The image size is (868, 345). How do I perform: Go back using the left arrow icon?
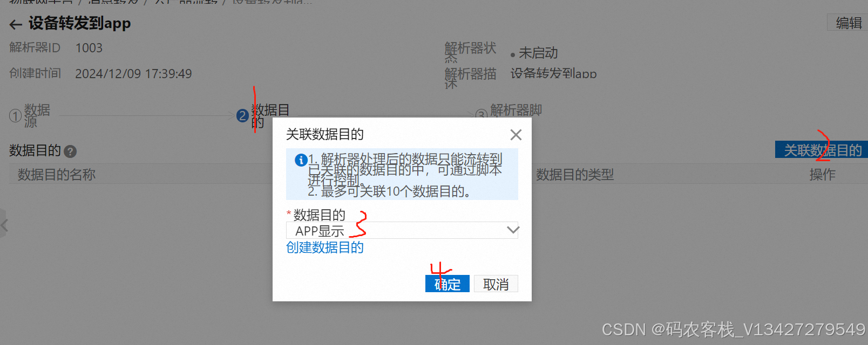(16, 24)
